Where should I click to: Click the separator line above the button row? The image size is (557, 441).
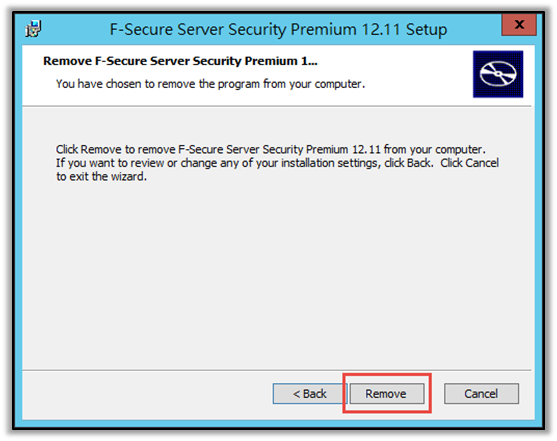tap(277, 370)
